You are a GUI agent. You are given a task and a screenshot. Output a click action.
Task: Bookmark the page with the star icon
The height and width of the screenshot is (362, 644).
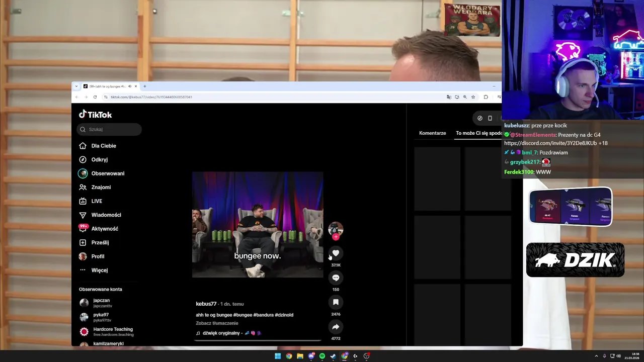473,97
